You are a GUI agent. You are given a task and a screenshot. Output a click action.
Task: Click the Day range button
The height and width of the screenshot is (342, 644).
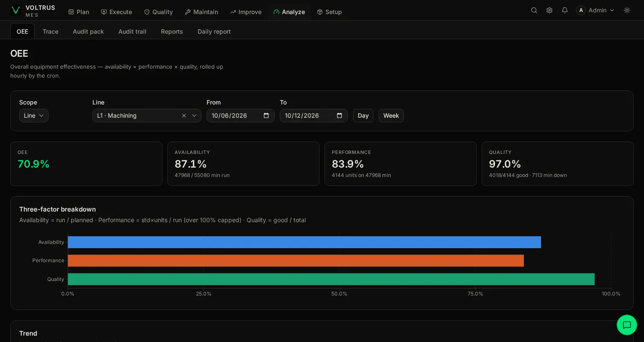[363, 116]
